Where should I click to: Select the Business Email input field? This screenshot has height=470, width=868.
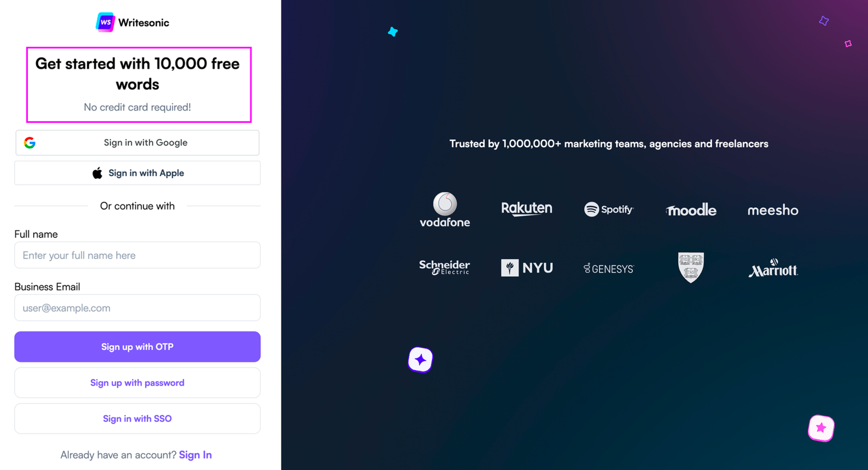click(138, 308)
